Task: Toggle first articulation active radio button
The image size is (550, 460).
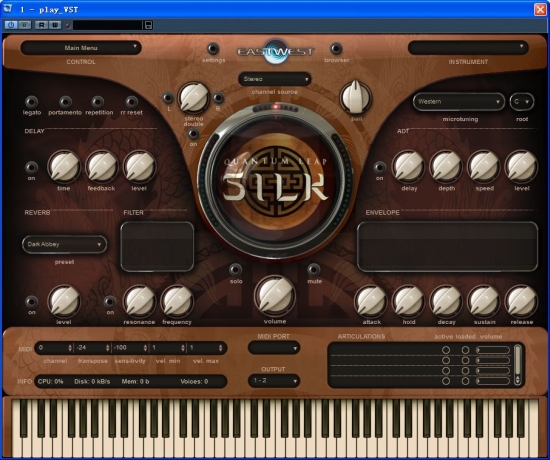Action: pos(446,350)
